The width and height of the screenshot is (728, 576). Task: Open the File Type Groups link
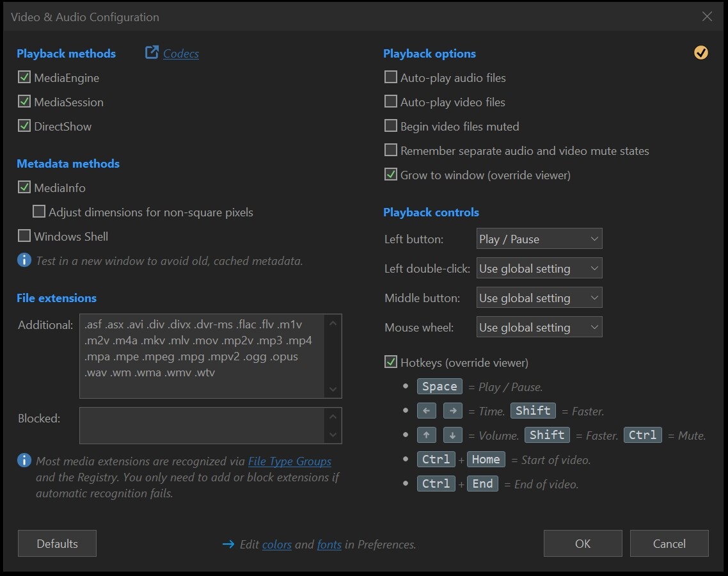[290, 461]
